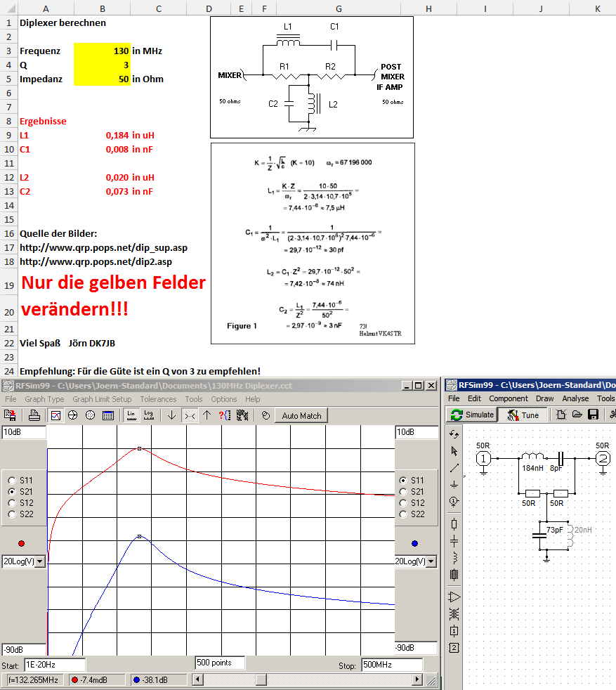616x690 pixels.
Task: Select the rotate component tool
Action: click(x=454, y=434)
